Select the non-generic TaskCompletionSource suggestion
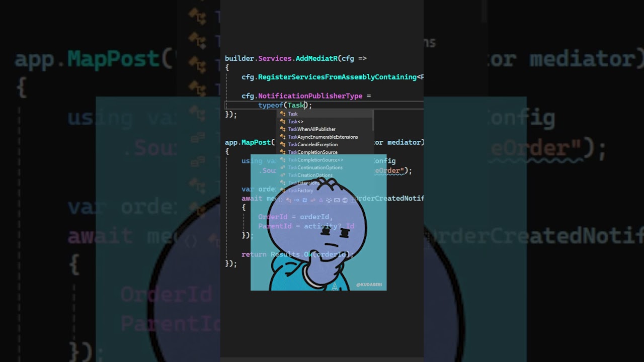 326,152
